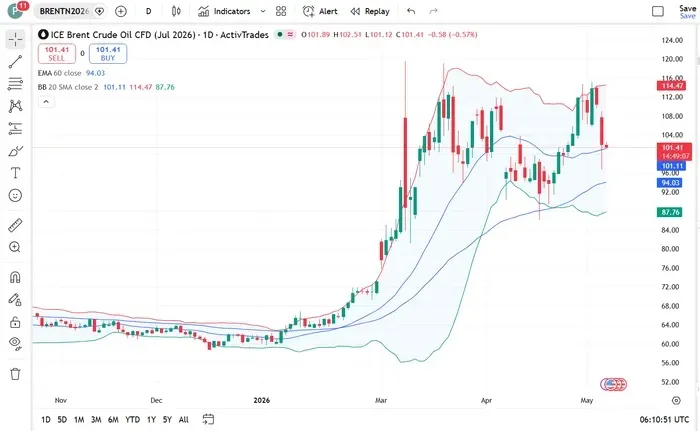Undo the last chart action

pyautogui.click(x=411, y=11)
